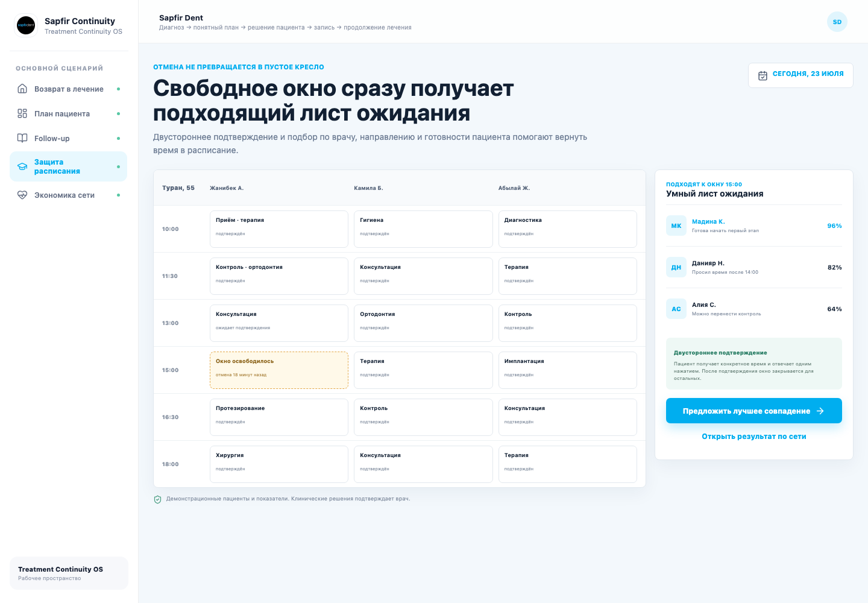Click doctor column header Жанибек А.
Screen dimensions: 868x603
tap(227, 188)
